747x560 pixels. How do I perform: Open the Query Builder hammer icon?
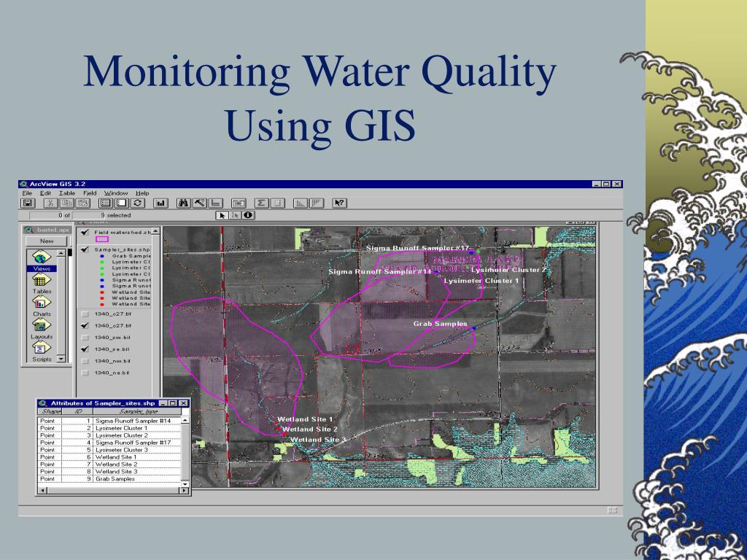(200, 203)
